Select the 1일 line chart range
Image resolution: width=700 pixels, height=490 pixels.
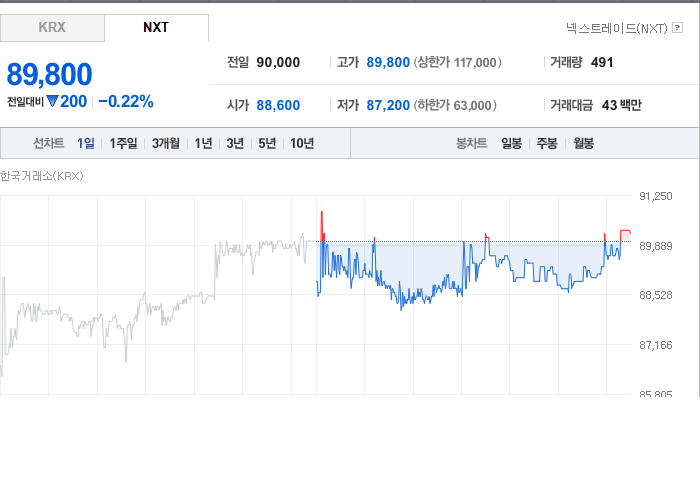[x=86, y=143]
